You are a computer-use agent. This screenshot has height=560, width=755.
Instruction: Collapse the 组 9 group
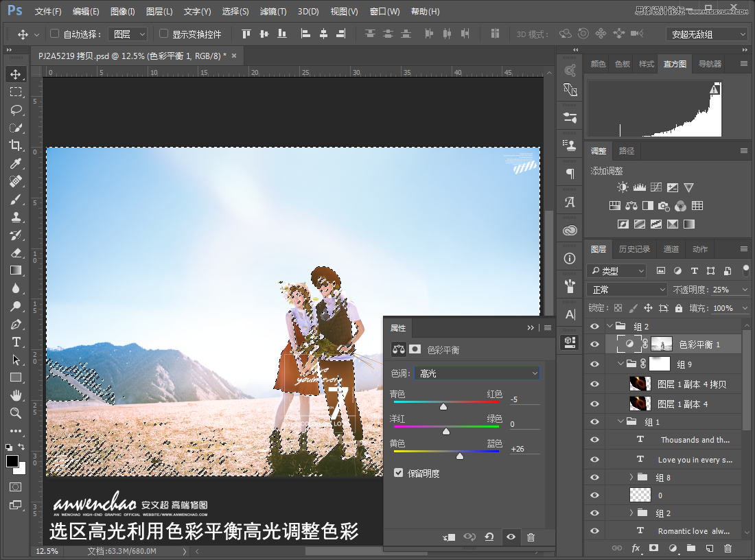click(x=620, y=364)
